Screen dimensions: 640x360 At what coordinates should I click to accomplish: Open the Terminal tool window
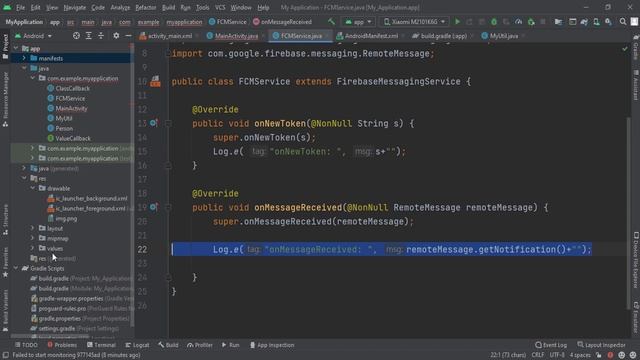[x=101, y=345]
